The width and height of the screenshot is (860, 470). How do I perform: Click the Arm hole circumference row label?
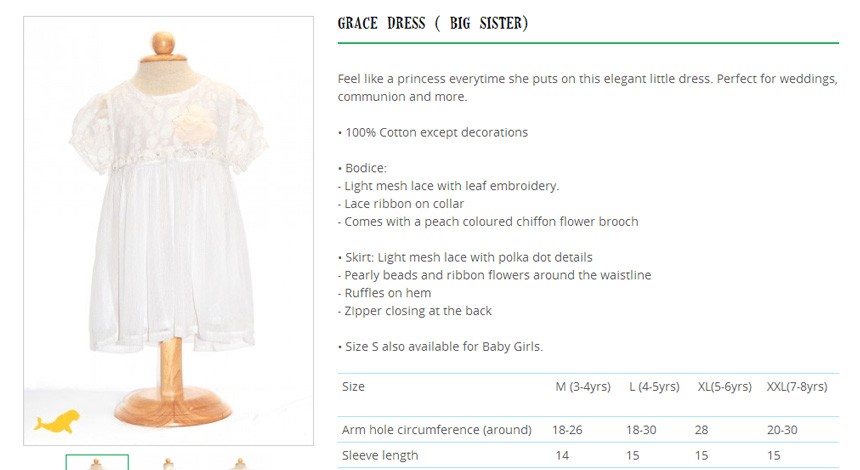[437, 429]
